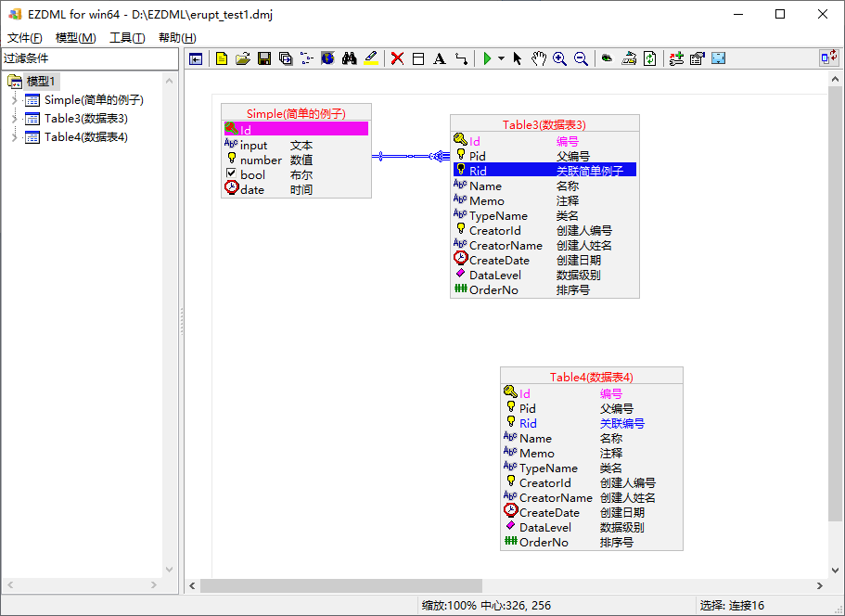845x616 pixels.
Task: Save the model with the floppy disk icon
Action: pyautogui.click(x=264, y=58)
